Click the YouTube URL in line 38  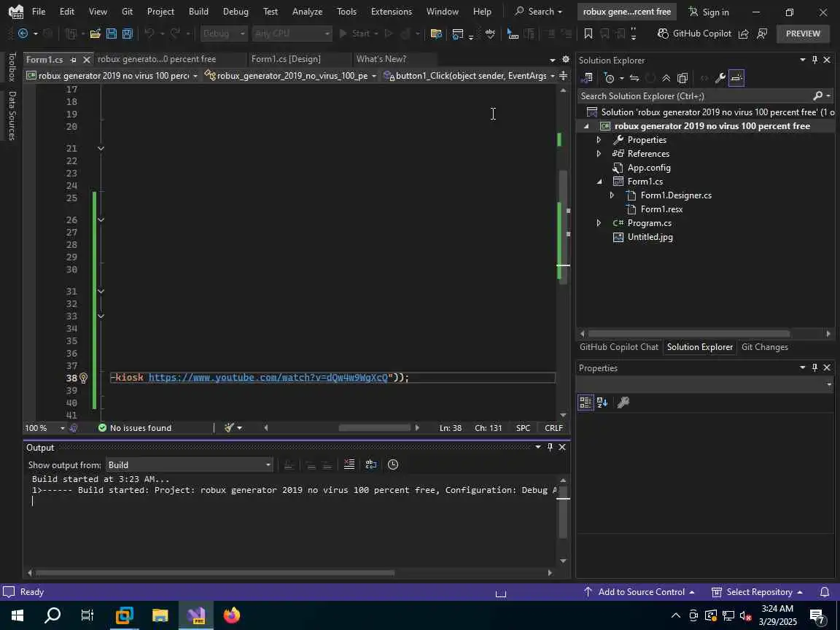point(268,378)
